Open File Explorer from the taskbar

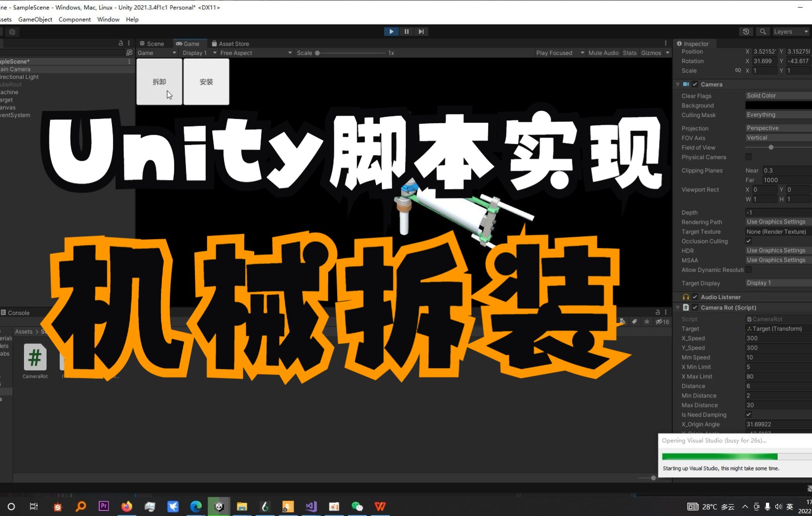tap(242, 506)
